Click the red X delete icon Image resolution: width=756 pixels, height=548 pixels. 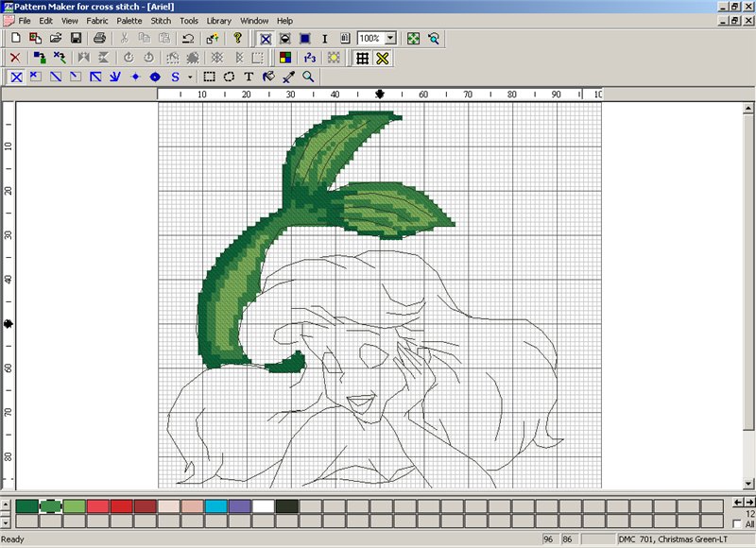(15, 58)
